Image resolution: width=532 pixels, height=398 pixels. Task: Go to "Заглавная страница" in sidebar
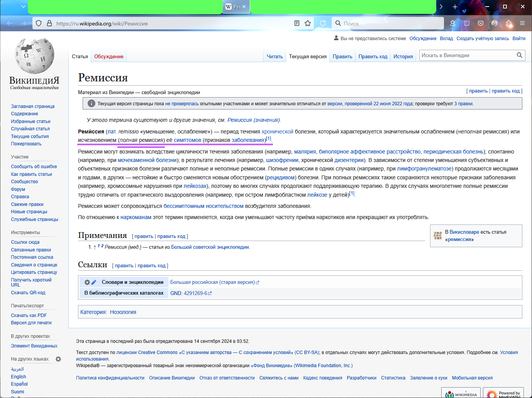[33, 106]
